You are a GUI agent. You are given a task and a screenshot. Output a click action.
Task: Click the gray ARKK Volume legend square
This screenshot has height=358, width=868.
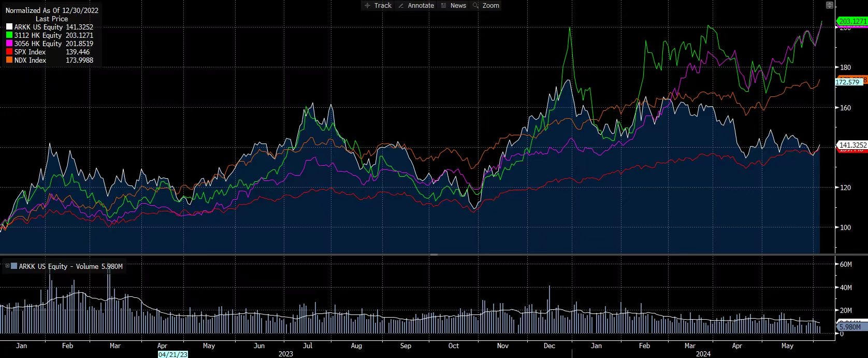[14, 266]
